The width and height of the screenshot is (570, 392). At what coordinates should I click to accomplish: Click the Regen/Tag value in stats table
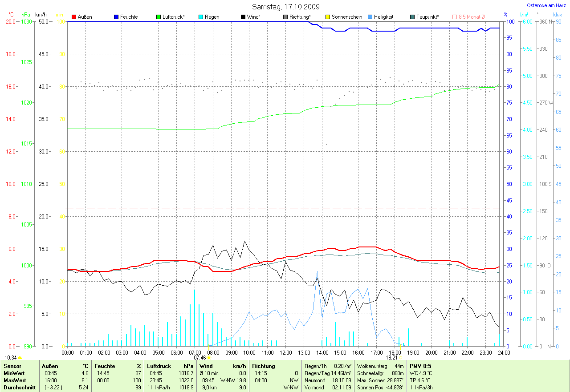(x=341, y=373)
